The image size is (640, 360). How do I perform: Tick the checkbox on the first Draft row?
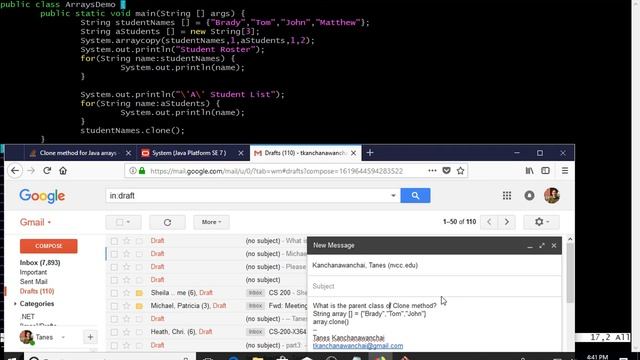(x=114, y=241)
